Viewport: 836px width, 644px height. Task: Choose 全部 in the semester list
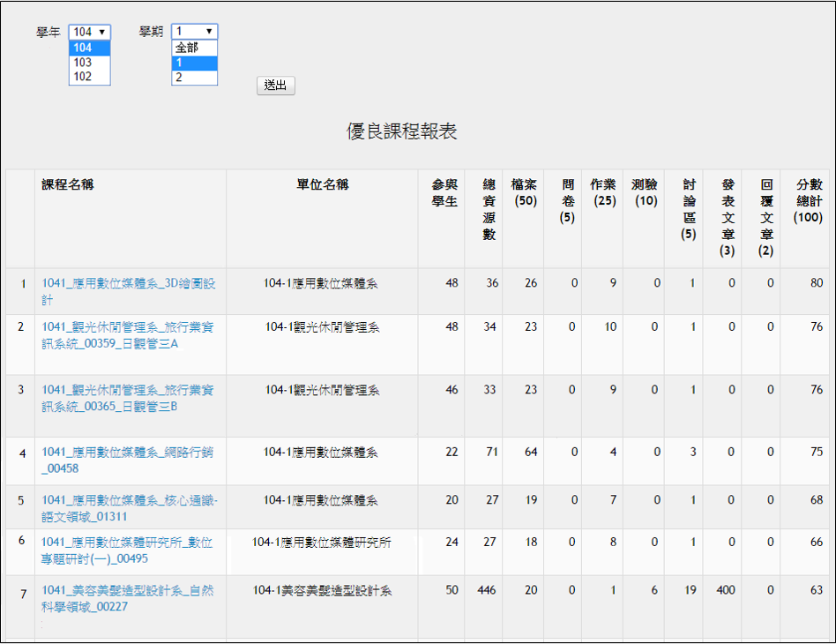tap(193, 49)
